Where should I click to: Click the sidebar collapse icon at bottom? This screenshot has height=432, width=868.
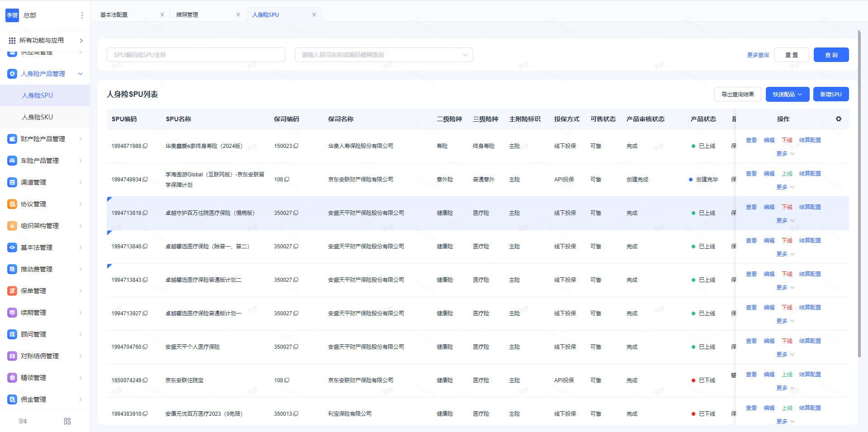(x=23, y=421)
